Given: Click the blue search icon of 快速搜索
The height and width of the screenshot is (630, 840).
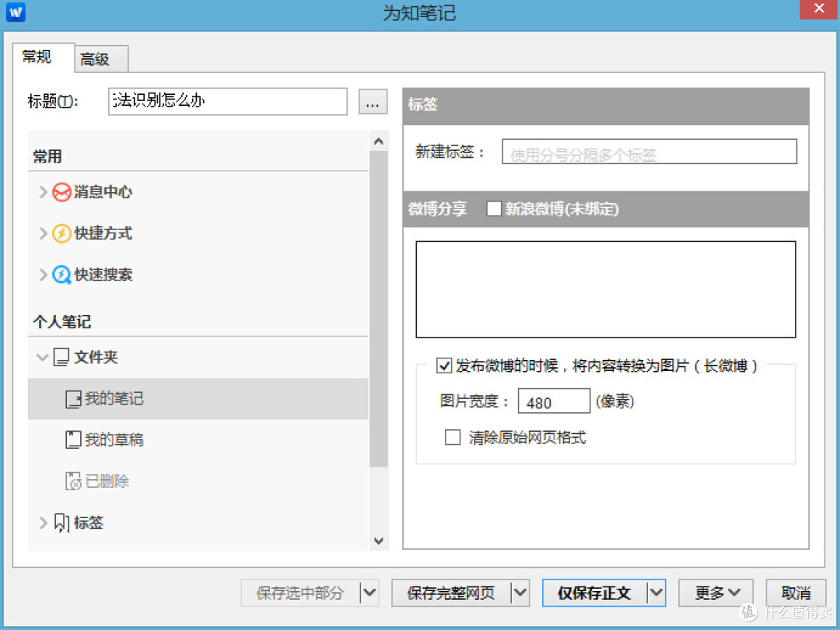Looking at the screenshot, I should point(61,275).
